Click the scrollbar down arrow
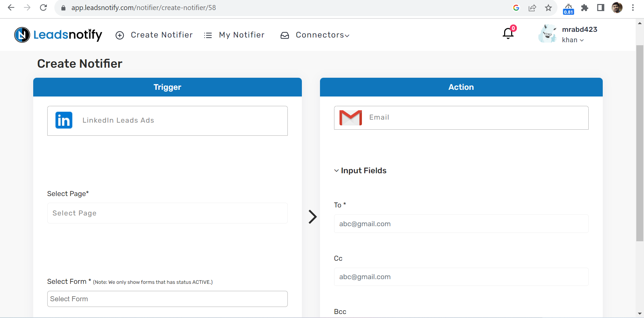Viewport: 644px width, 318px height. [640, 314]
